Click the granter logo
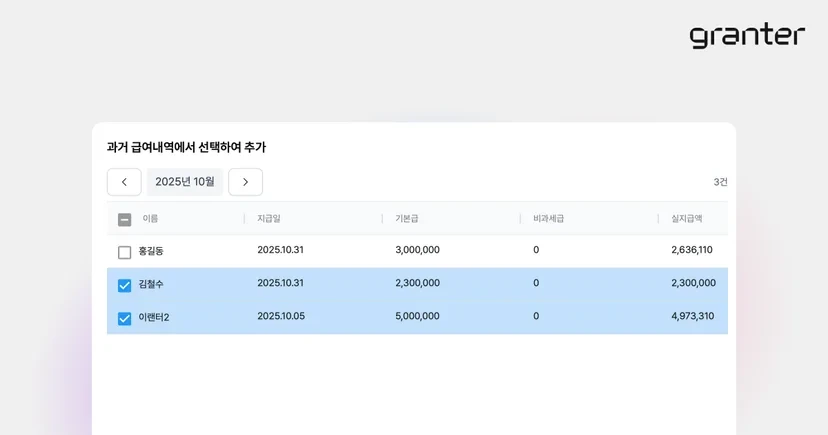Screen dimensions: 828x435 coord(747,36)
